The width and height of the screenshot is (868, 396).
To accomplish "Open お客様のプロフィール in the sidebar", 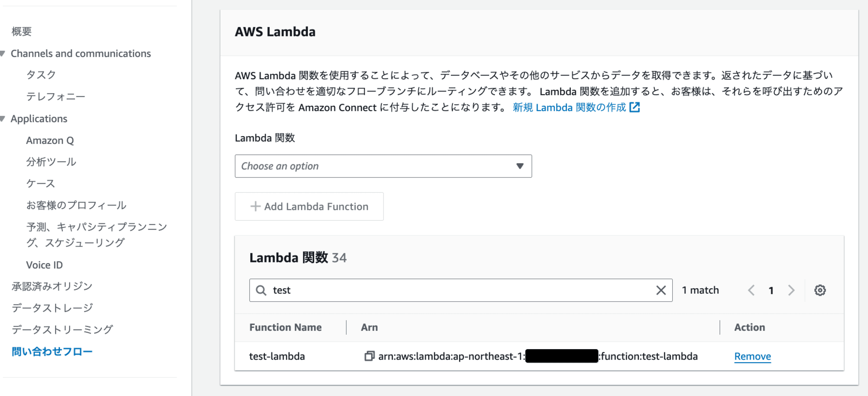I will (x=76, y=205).
